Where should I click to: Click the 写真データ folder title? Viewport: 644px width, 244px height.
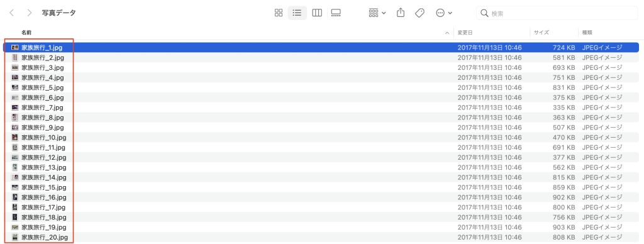[58, 13]
